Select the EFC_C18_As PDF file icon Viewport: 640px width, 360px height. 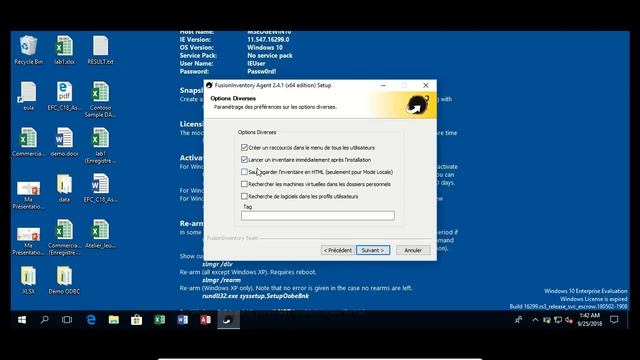[x=64, y=96]
